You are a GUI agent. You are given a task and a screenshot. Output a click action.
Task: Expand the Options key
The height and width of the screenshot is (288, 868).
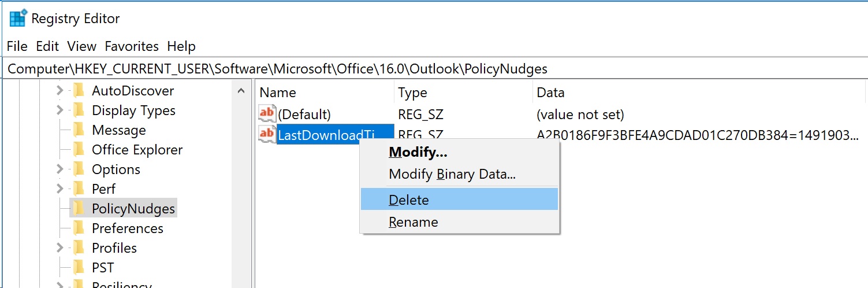[59, 169]
